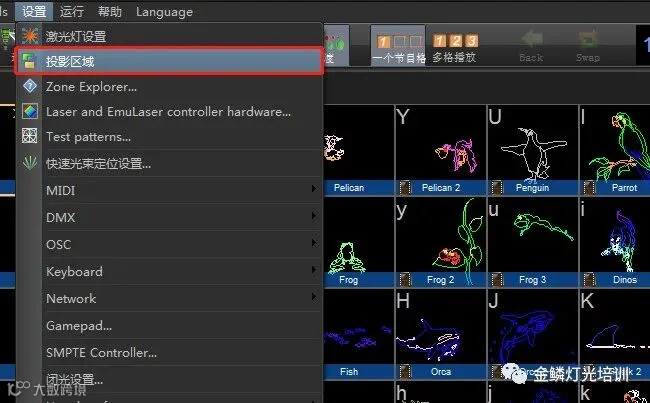Viewport: 650px width, 403px height.
Task: Select the Pelican 2 cue
Action: pos(441,149)
